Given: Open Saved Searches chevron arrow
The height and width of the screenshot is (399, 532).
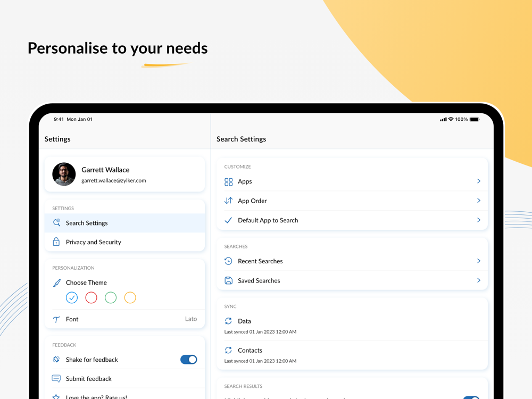Looking at the screenshot, I should (x=479, y=280).
